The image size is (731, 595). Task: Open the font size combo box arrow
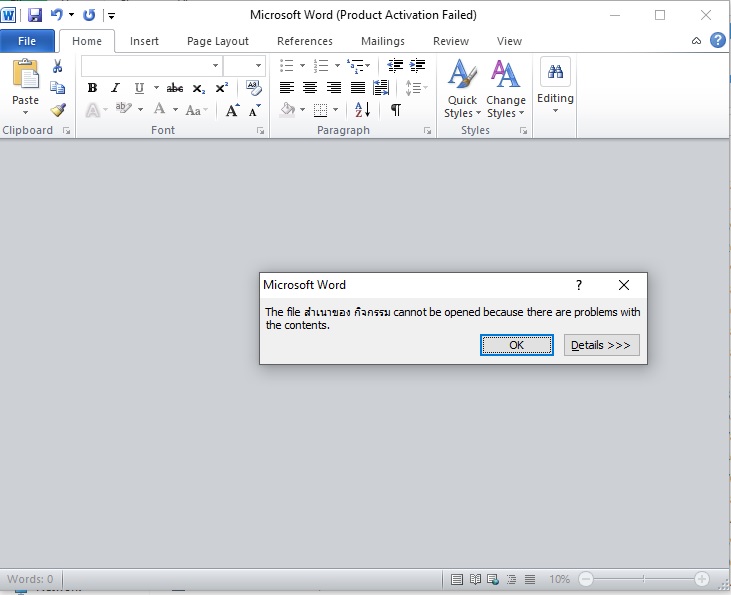click(x=258, y=66)
